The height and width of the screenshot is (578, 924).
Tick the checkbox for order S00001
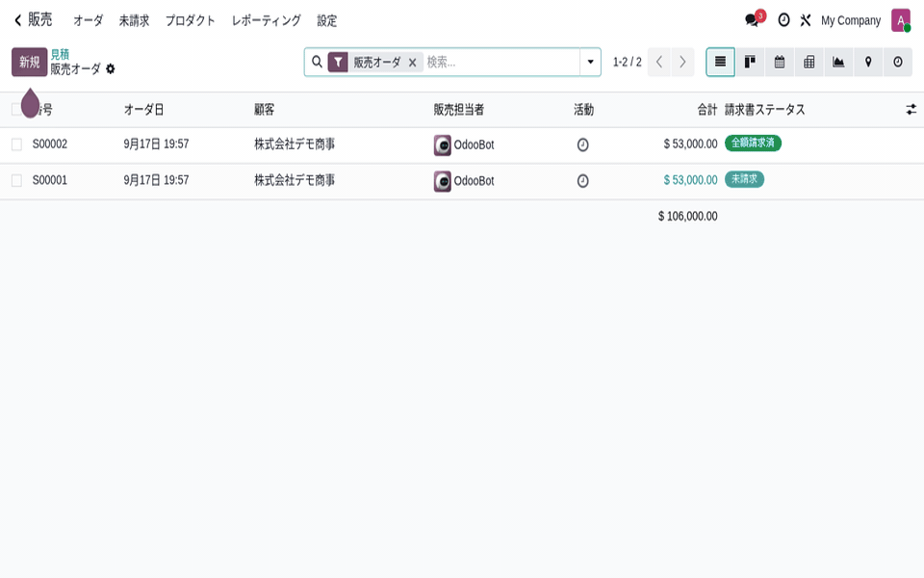tap(16, 180)
